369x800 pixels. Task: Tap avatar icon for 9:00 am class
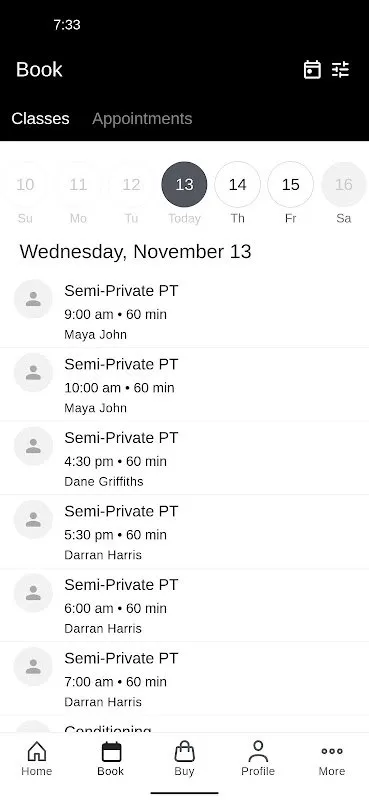33,299
